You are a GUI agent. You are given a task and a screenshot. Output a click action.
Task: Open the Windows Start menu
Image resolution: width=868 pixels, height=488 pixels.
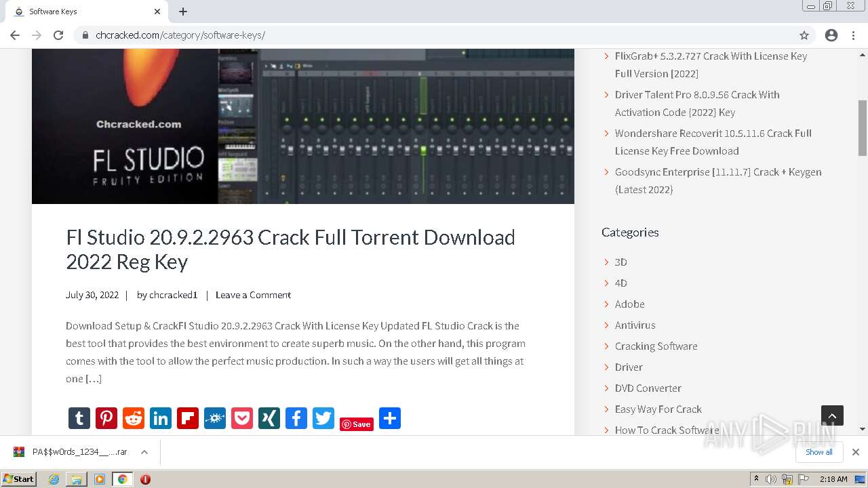tap(19, 479)
